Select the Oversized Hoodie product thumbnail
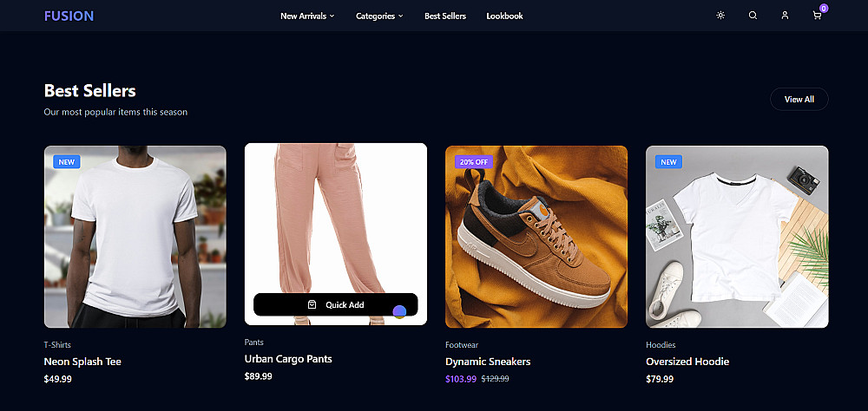This screenshot has width=868, height=411. (737, 237)
